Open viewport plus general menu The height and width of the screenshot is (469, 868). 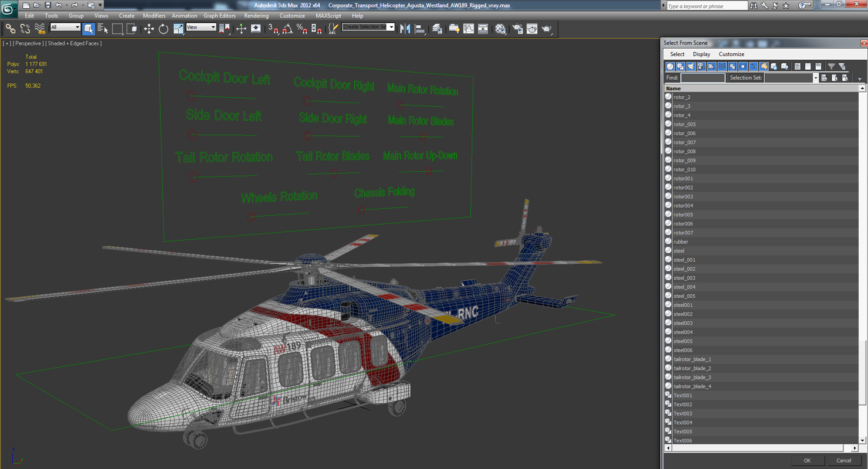[7, 43]
